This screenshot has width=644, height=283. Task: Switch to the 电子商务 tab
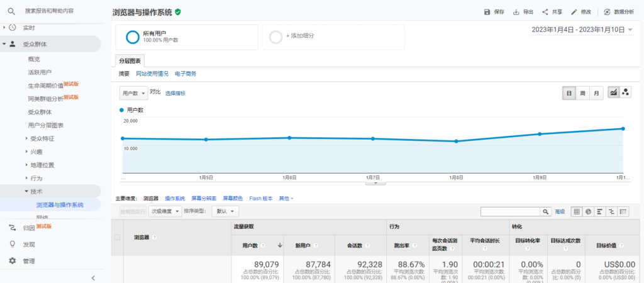point(186,74)
